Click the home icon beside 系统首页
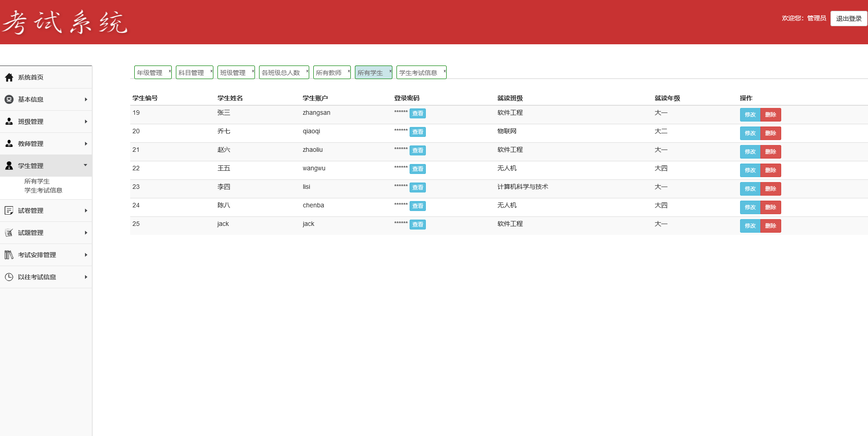The height and width of the screenshot is (436, 868). coord(9,77)
